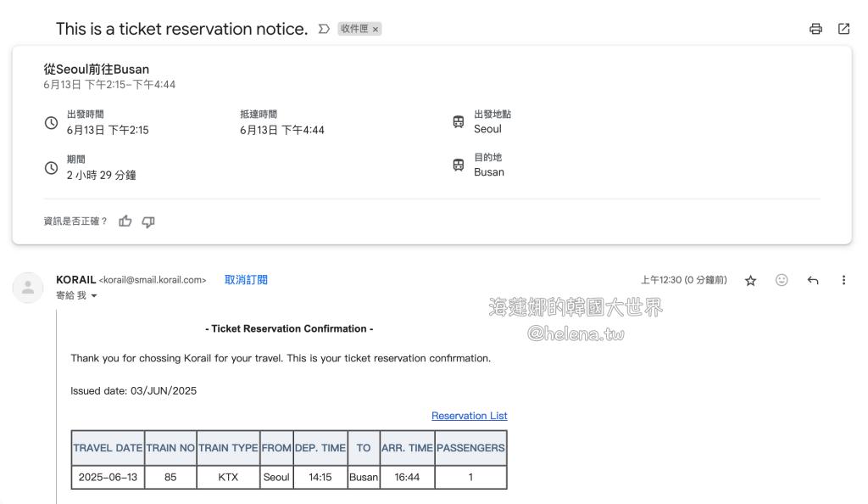Open the Reservation List link
Image resolution: width=868 pixels, height=504 pixels.
(469, 416)
